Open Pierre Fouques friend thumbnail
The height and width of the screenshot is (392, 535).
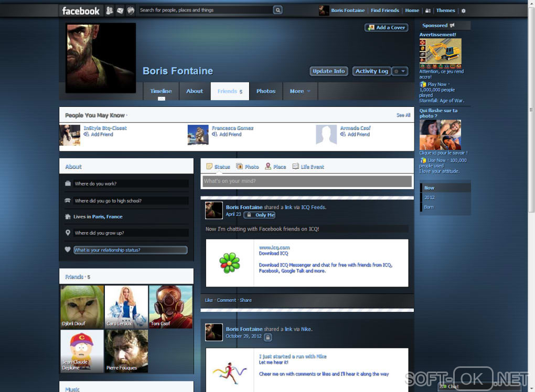click(x=126, y=351)
